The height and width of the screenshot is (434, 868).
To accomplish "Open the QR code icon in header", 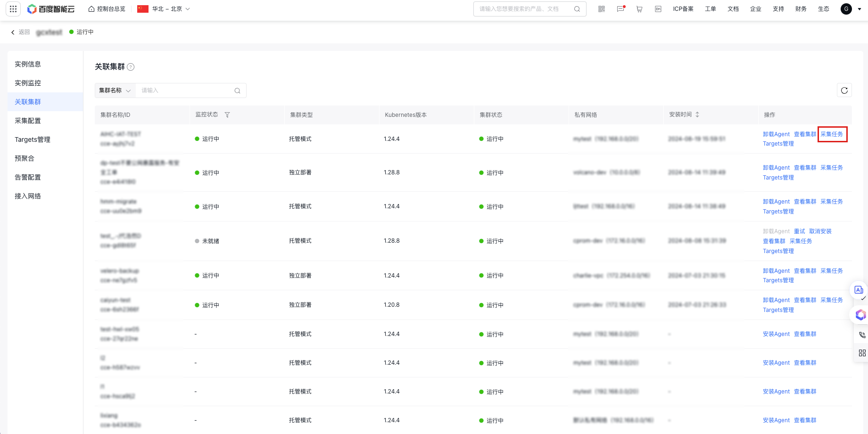I will [602, 9].
